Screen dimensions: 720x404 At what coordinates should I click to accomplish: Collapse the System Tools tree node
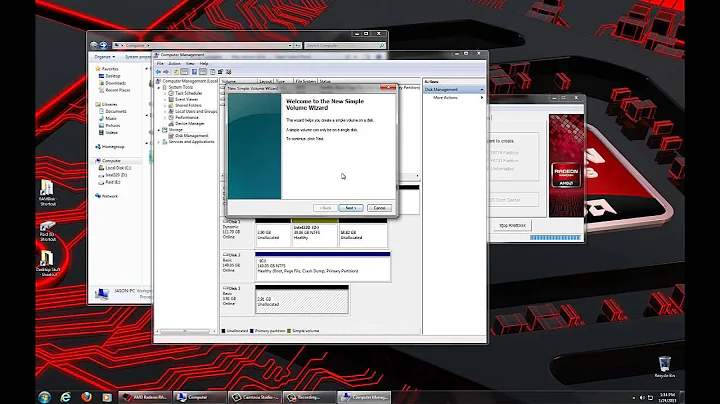[x=159, y=87]
